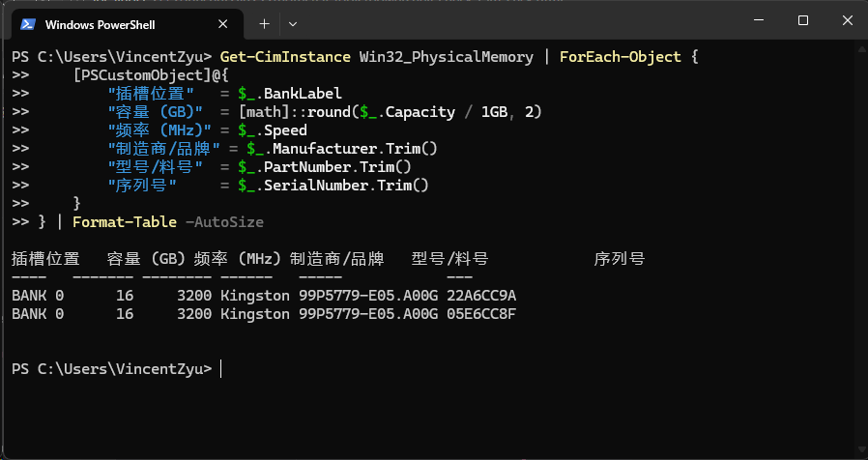The image size is (868, 460).
Task: Click the -AutoSize parameter text
Action: click(224, 222)
